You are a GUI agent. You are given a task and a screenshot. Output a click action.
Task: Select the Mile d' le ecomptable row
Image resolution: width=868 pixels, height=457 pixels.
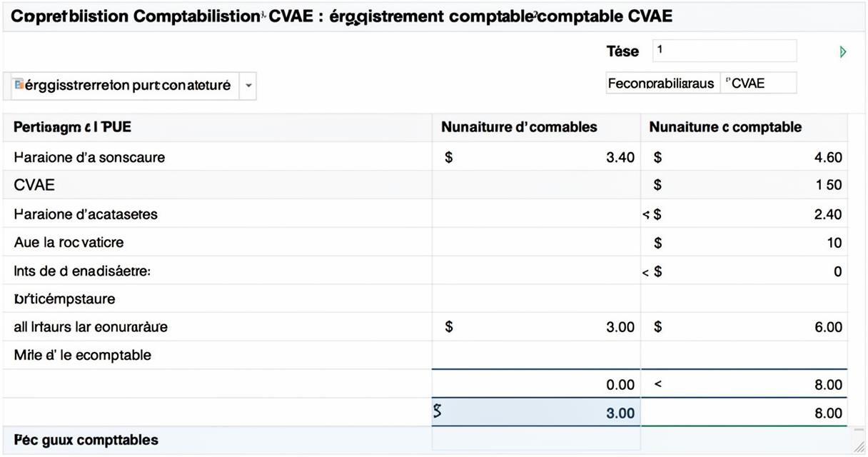(425, 355)
